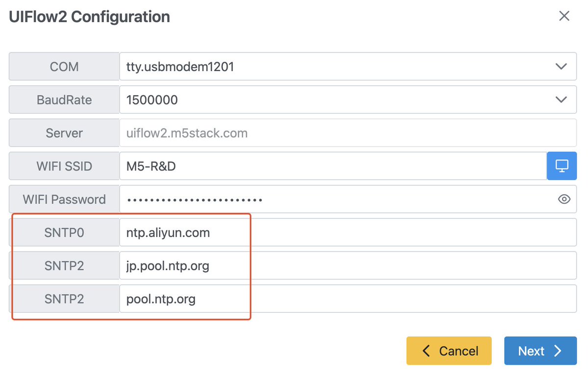This screenshot has width=588, height=376.
Task: Click the Server input field
Action: pyautogui.click(x=294, y=133)
